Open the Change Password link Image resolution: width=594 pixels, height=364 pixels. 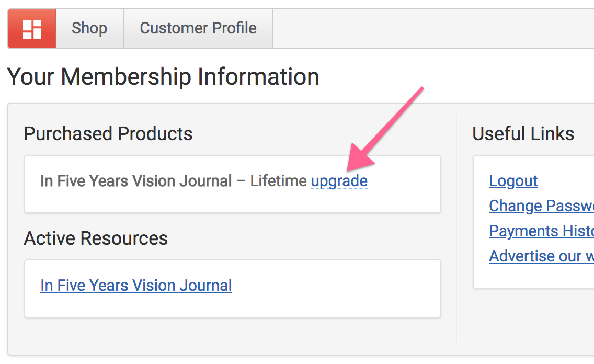tap(541, 206)
